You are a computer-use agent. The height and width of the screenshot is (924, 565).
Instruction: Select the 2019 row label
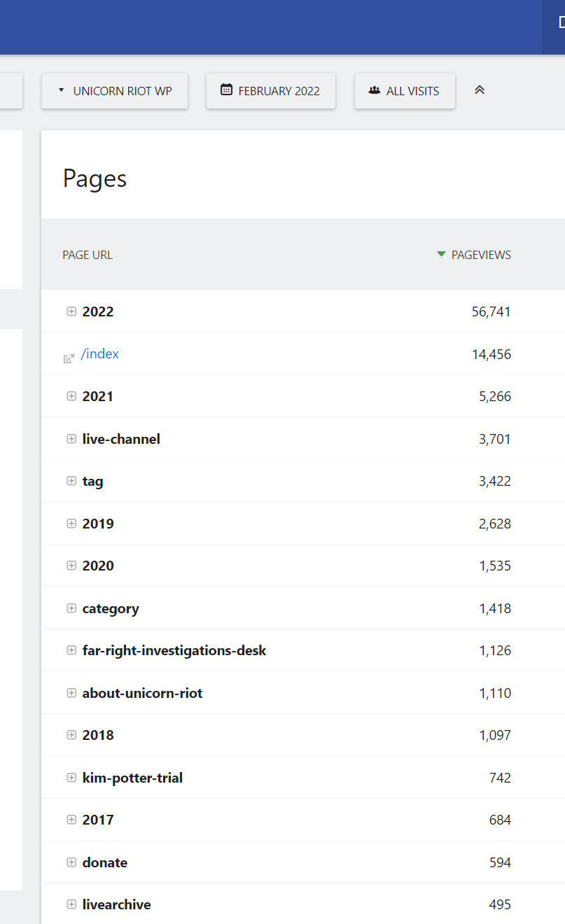click(x=98, y=524)
